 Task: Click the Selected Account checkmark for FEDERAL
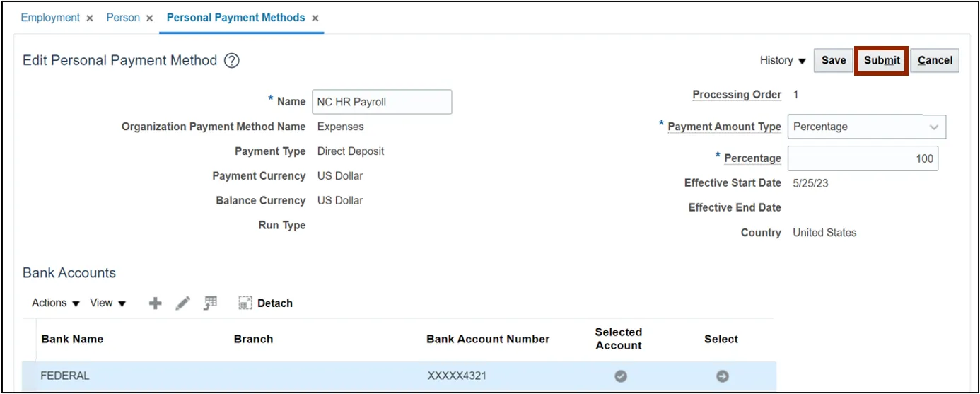point(621,376)
